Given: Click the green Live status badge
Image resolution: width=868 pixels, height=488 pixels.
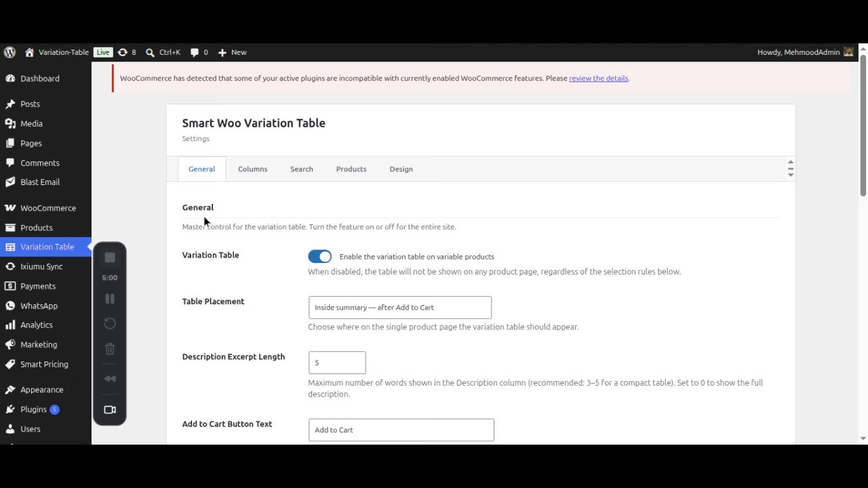Looking at the screenshot, I should tap(103, 52).
